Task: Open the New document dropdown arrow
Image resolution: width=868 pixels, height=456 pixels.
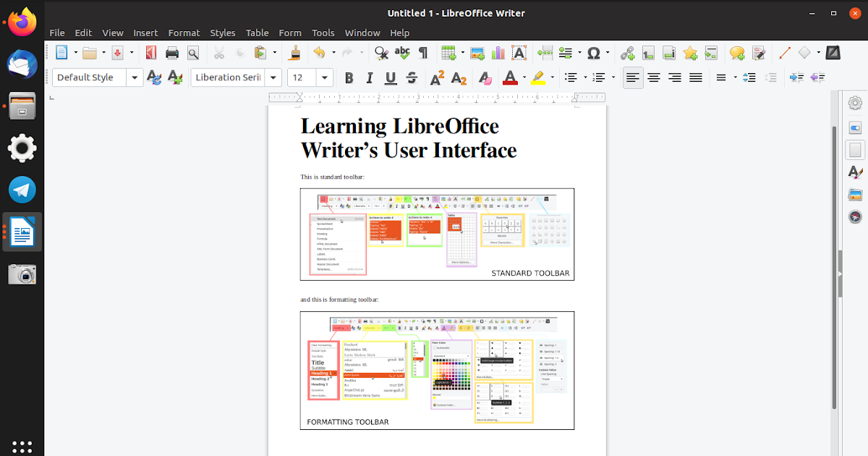Action: (76, 53)
